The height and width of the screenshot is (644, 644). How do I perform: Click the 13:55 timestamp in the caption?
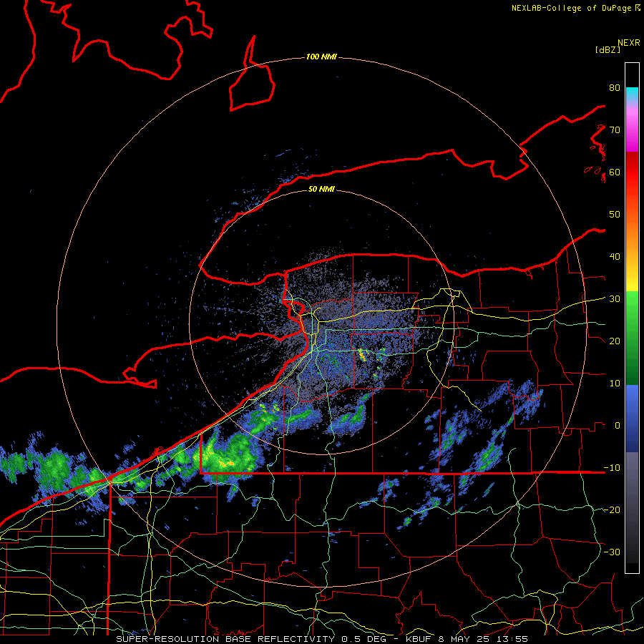coord(512,639)
